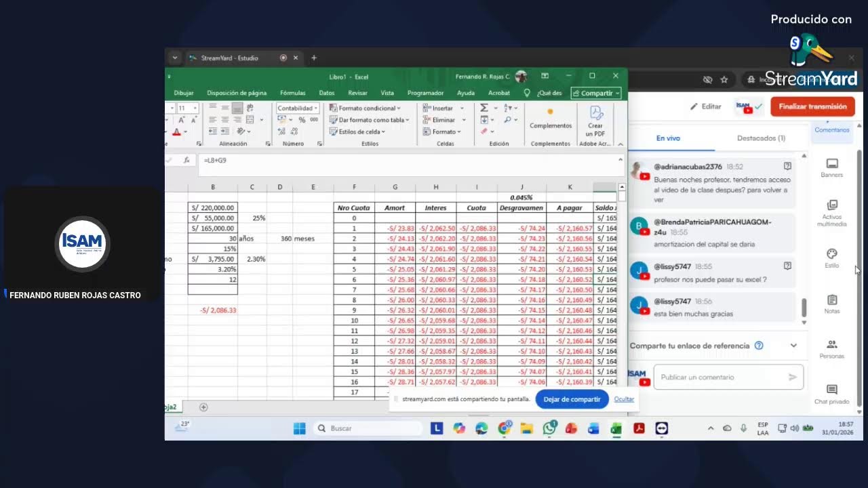868x488 pixels.
Task: Switch to the Destacados (1) tab
Action: tap(761, 138)
